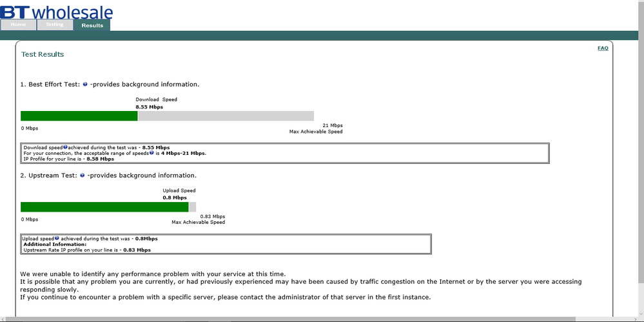Open the FAQ link
The image size is (644, 322).
(603, 48)
